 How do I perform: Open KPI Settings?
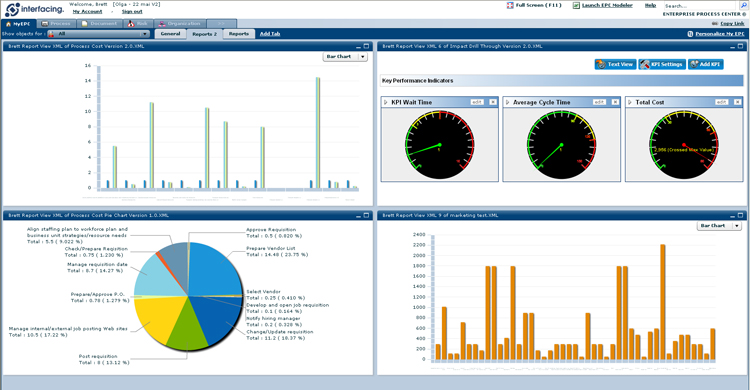click(662, 64)
